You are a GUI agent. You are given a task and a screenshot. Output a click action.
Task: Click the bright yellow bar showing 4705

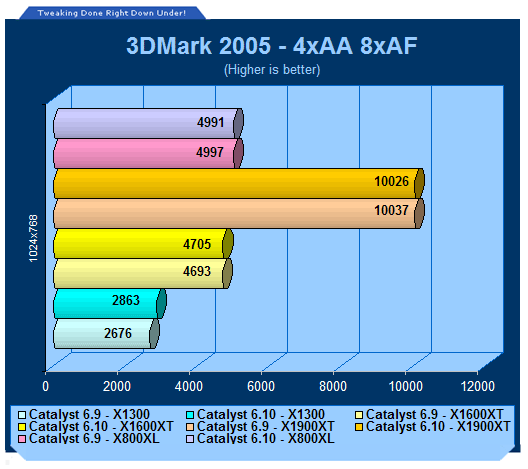pos(143,244)
